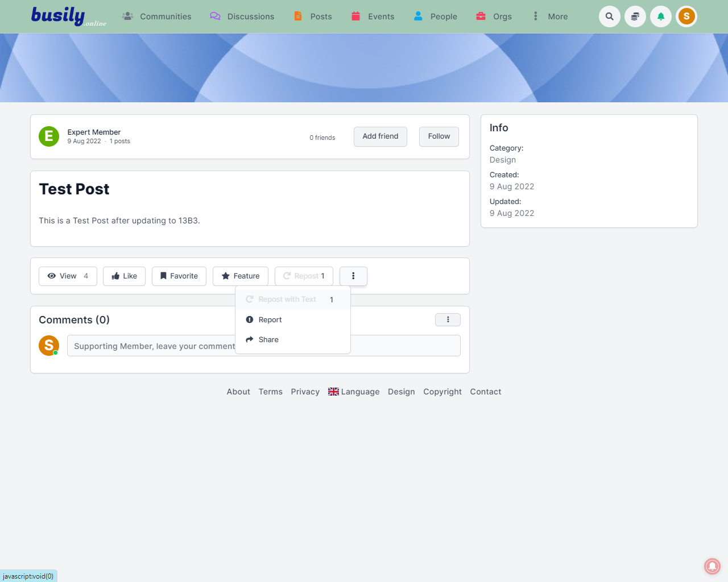Open the search icon in header

coord(609,16)
